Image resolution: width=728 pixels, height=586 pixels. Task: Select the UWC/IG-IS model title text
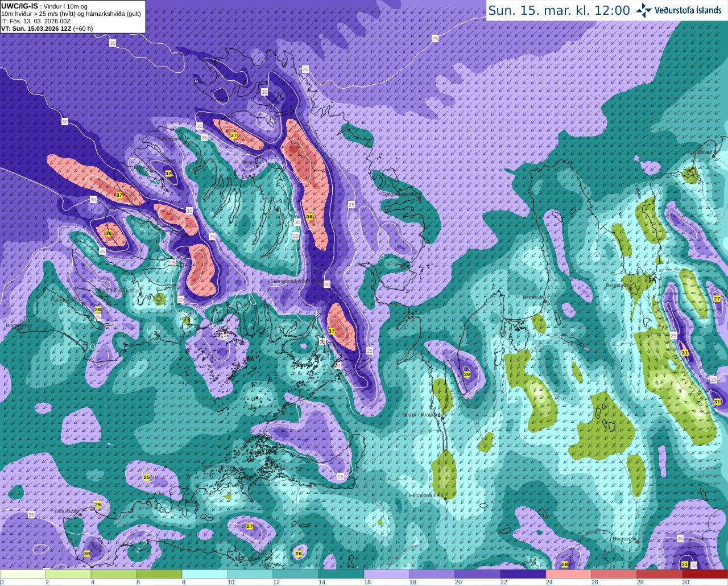coord(19,6)
